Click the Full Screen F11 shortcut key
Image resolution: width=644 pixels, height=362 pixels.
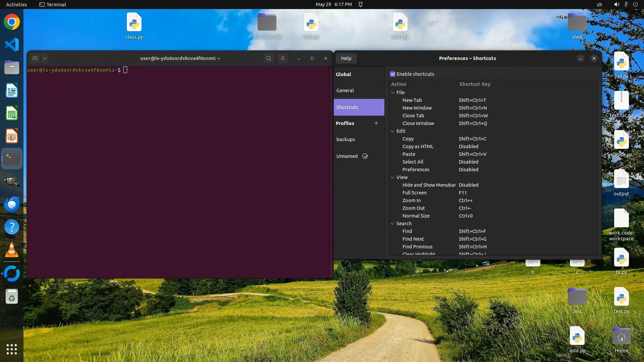point(463,193)
